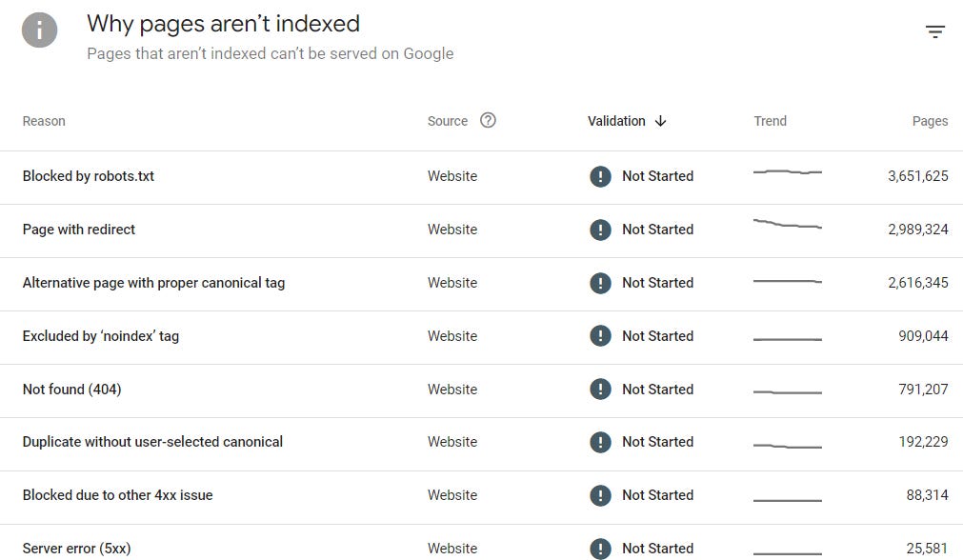Open Alternative page with proper canonical tag
Screen dimensions: 963x560
(153, 283)
